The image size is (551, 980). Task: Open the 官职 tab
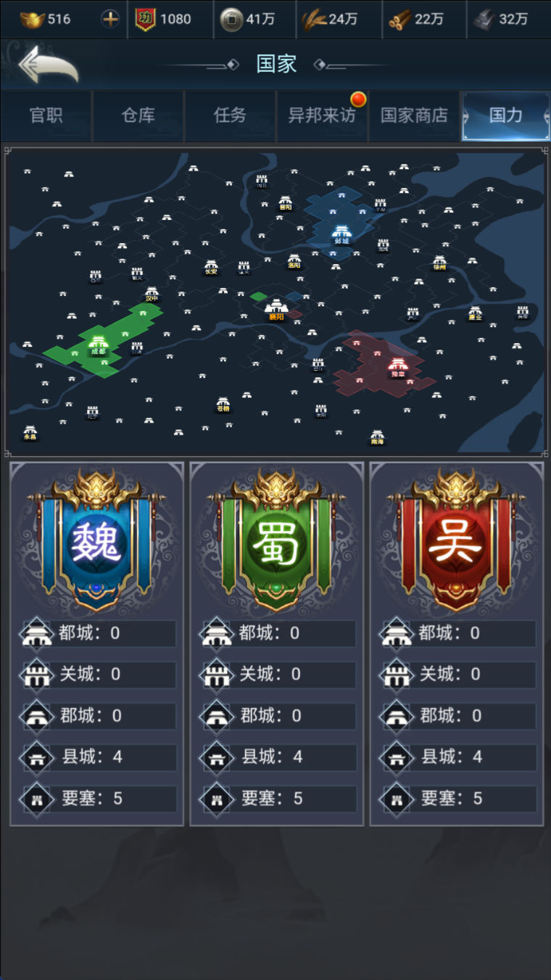click(x=46, y=116)
